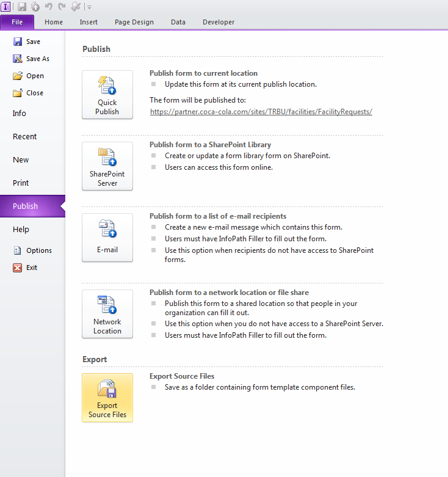Choose Save As in the File sidebar
This screenshot has height=477, width=448.
[x=31, y=59]
